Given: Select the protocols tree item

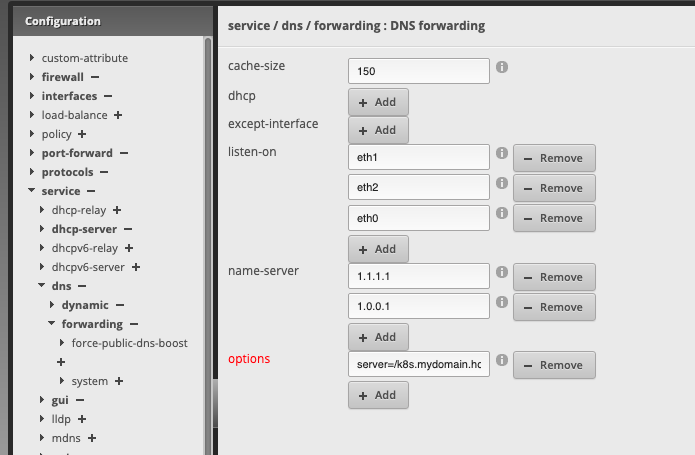Looking at the screenshot, I should (65, 172).
